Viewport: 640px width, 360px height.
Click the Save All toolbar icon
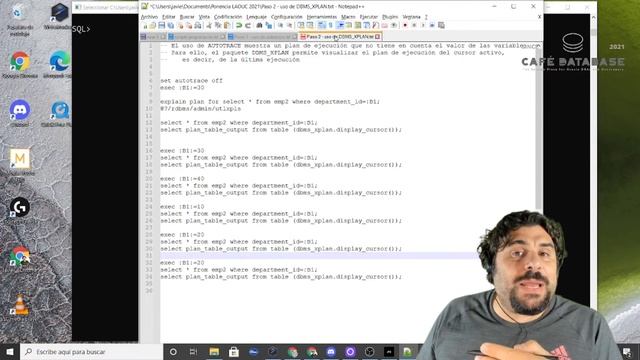171,25
